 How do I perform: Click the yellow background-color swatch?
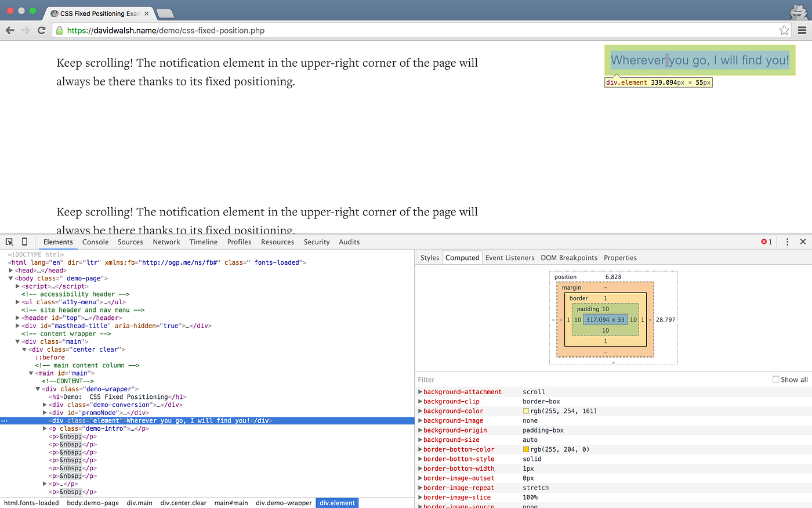point(527,410)
